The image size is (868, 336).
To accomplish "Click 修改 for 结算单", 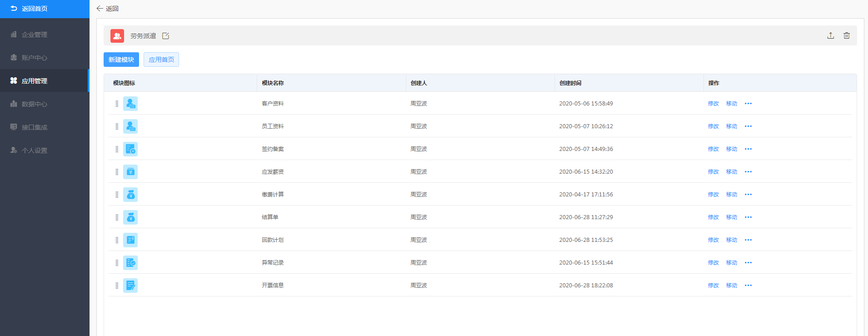I will 713,217.
